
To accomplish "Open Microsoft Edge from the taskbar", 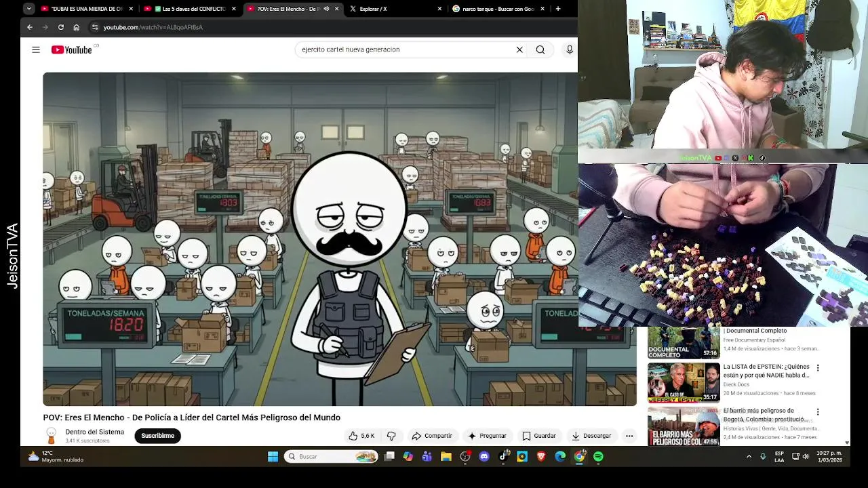I will pos(560,457).
